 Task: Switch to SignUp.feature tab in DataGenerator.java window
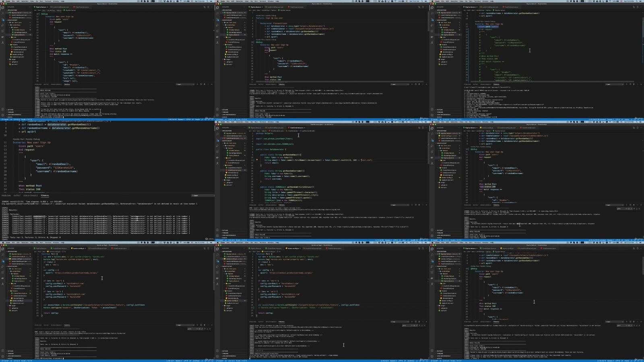[255, 128]
